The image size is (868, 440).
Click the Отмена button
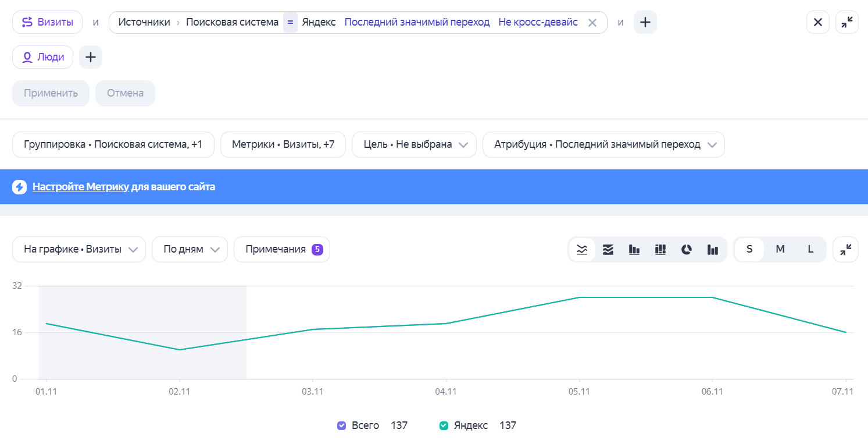pos(125,93)
